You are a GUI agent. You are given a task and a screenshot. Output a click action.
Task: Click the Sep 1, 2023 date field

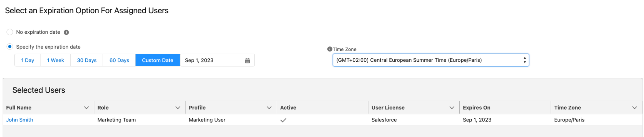click(217, 60)
